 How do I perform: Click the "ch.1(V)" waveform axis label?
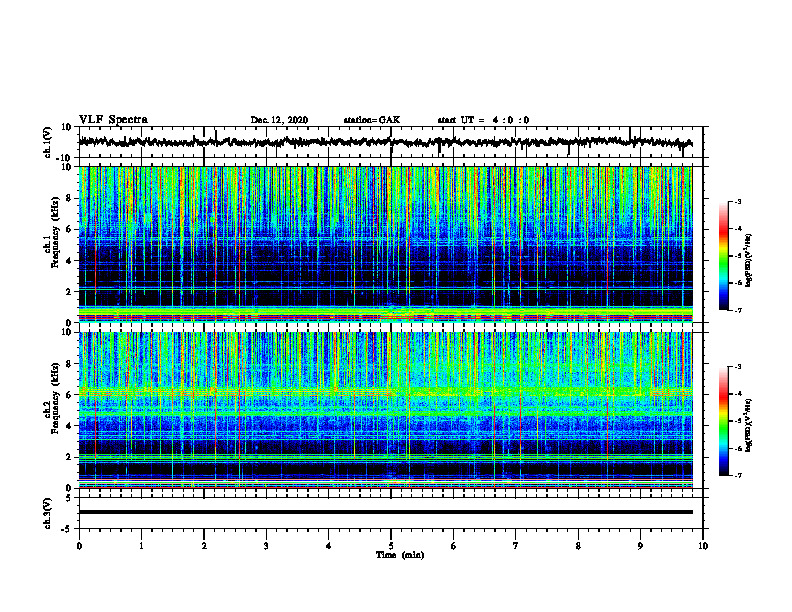(48, 142)
